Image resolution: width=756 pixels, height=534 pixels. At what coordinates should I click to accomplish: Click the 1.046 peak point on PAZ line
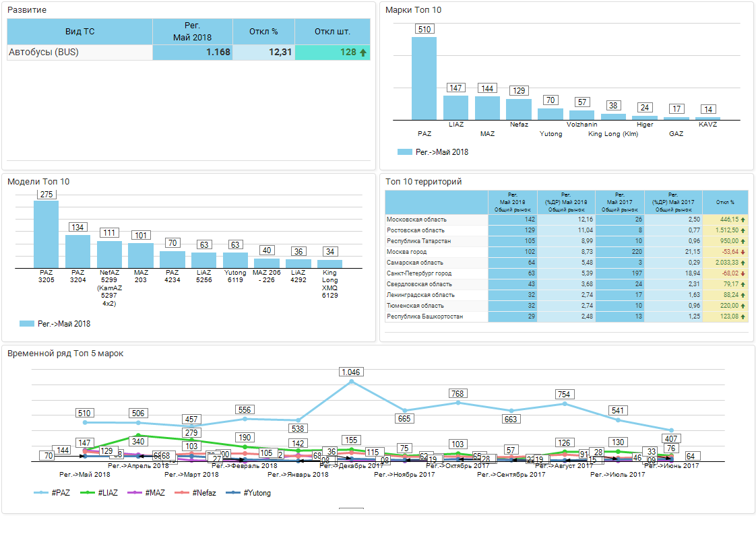pyautogui.click(x=351, y=382)
